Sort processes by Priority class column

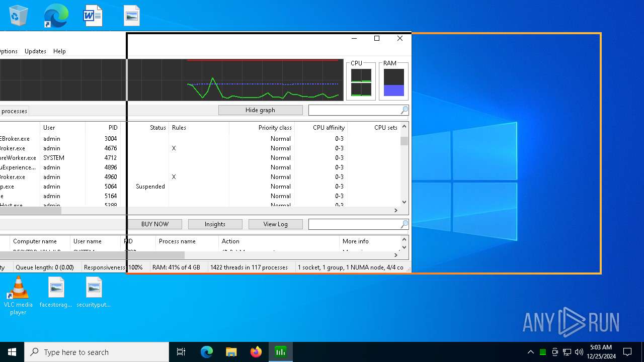point(262,128)
